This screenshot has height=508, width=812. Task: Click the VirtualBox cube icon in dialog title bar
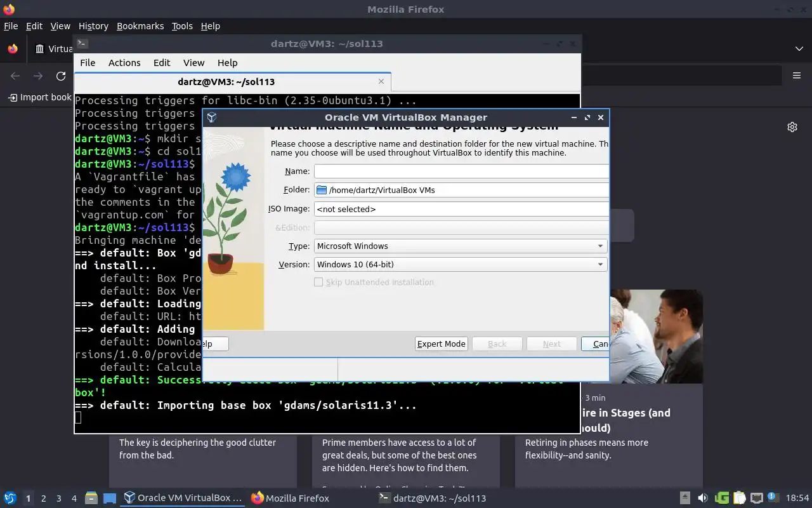pos(212,117)
